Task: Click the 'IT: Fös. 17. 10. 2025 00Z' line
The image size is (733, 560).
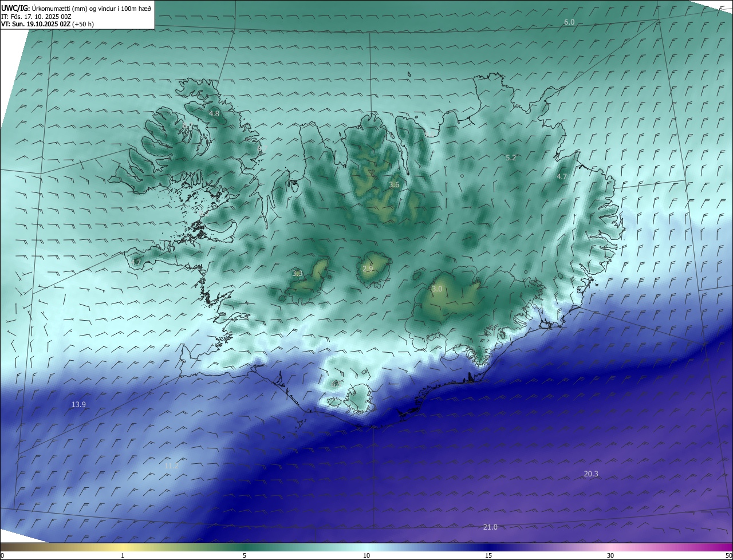Action: coord(36,17)
